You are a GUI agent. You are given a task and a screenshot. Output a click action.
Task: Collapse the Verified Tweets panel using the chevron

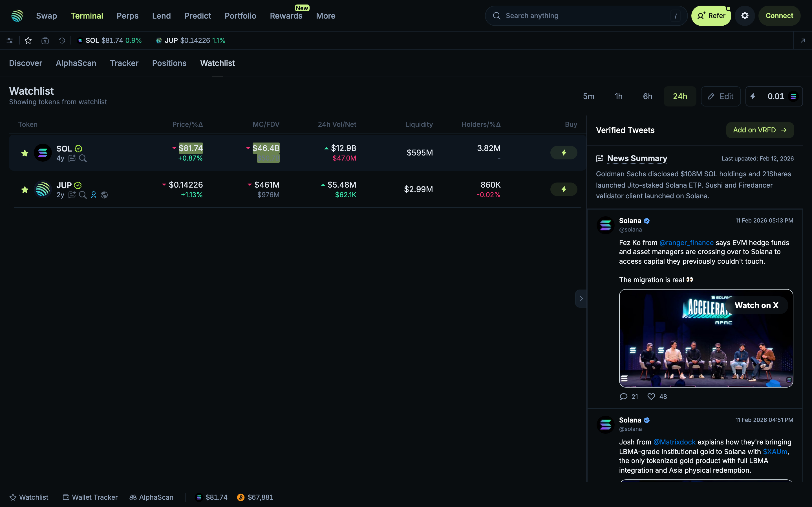click(x=581, y=298)
